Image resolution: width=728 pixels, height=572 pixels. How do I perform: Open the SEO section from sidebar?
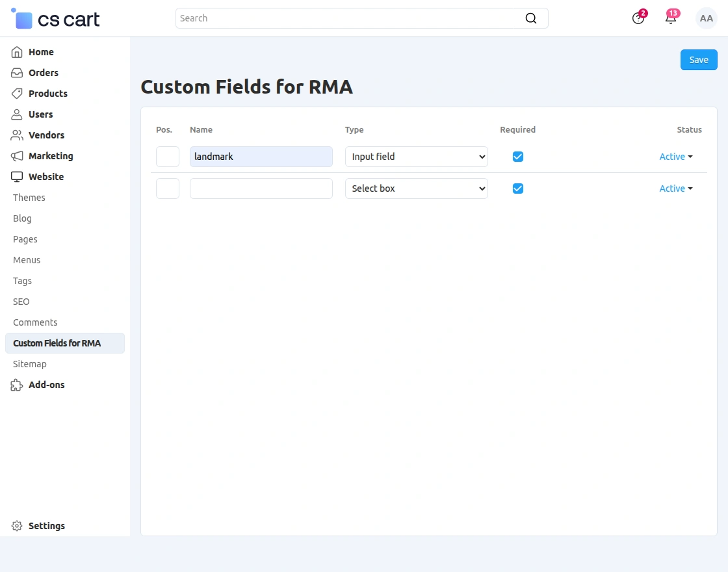click(x=21, y=302)
